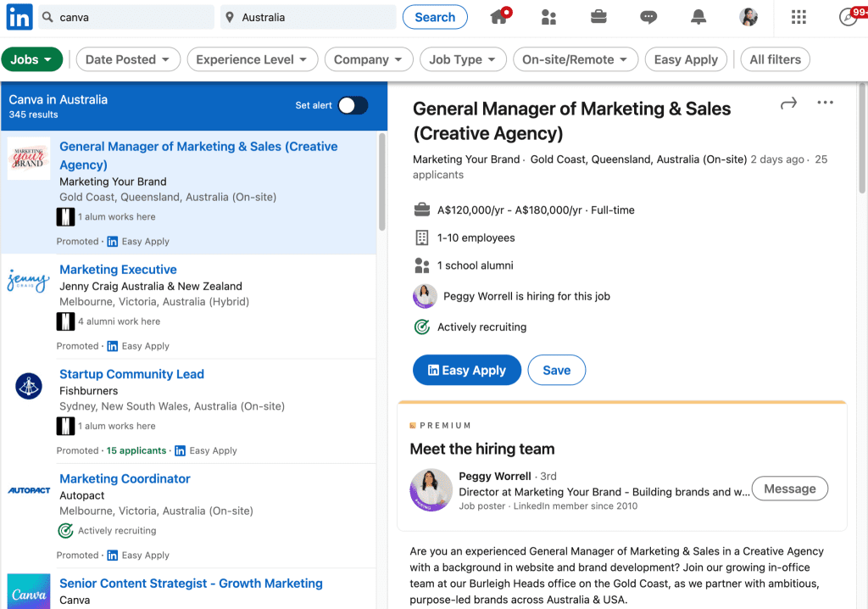Open General Manager of Marketing & Sales listing
Screen dimensions: 868x609
[198, 155]
